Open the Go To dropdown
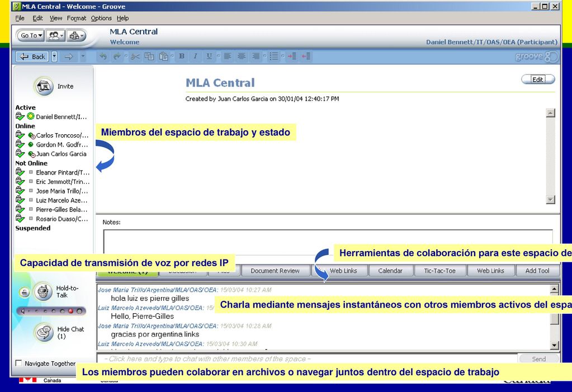 31,35
